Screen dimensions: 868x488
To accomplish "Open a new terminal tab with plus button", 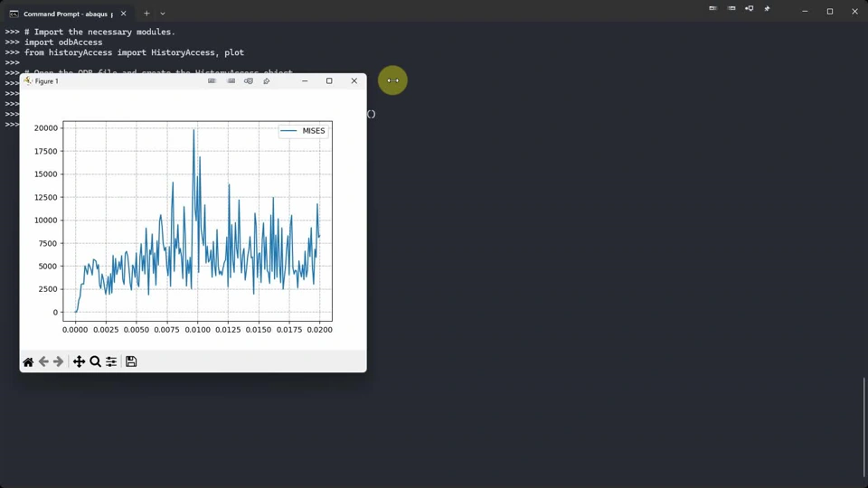I will (x=146, y=14).
